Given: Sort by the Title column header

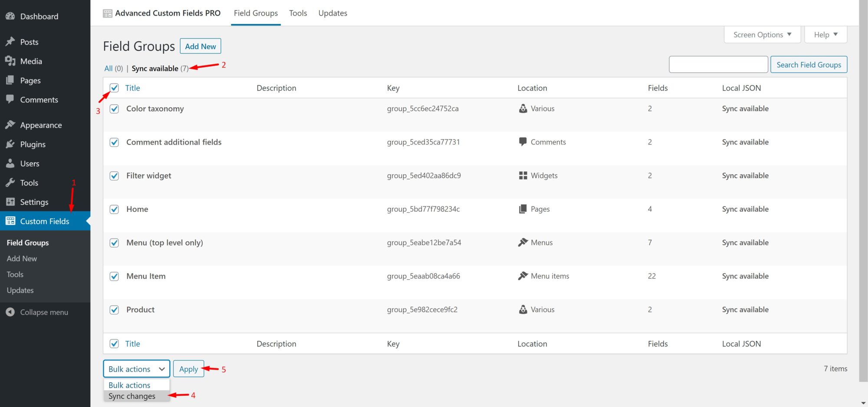Looking at the screenshot, I should tap(132, 88).
